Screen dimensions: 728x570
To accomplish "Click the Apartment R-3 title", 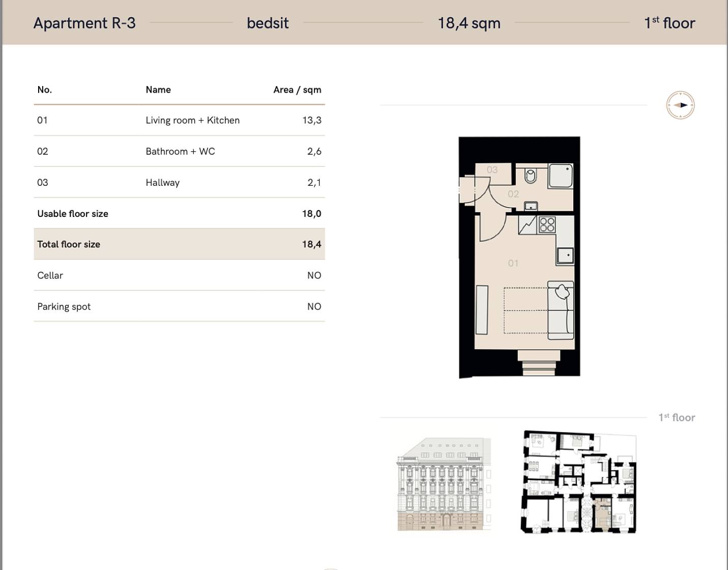I will [84, 23].
